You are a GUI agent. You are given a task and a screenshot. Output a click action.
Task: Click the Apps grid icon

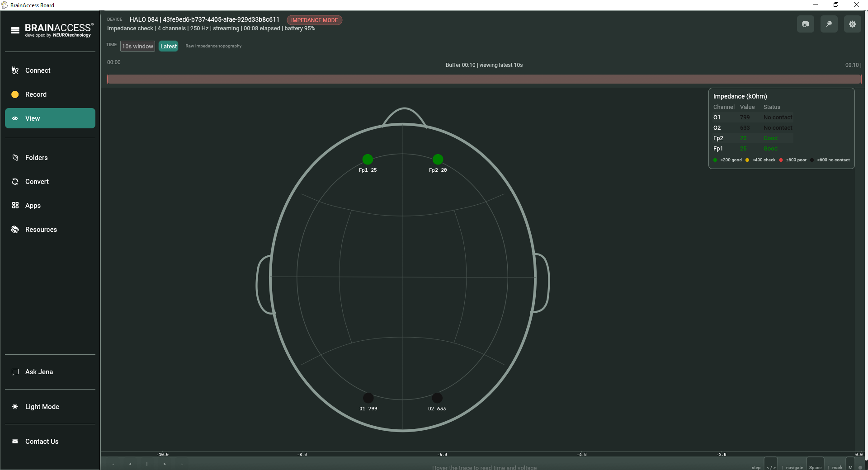point(15,206)
